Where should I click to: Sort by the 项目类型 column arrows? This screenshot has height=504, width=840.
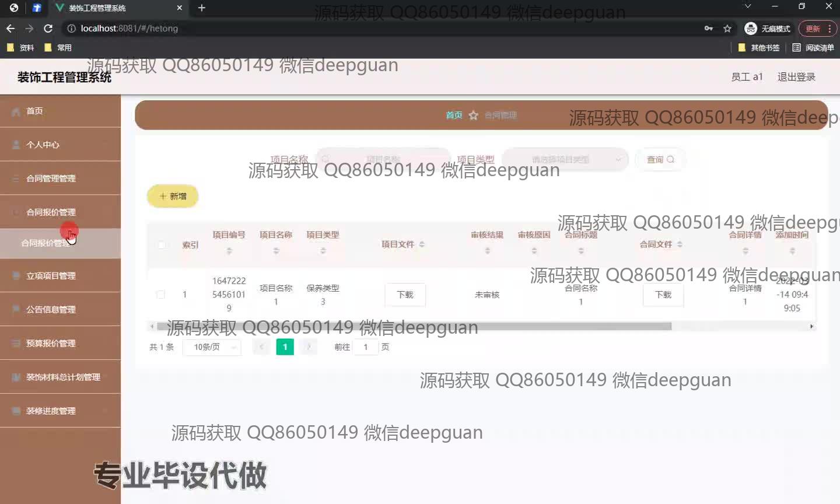coord(323,251)
